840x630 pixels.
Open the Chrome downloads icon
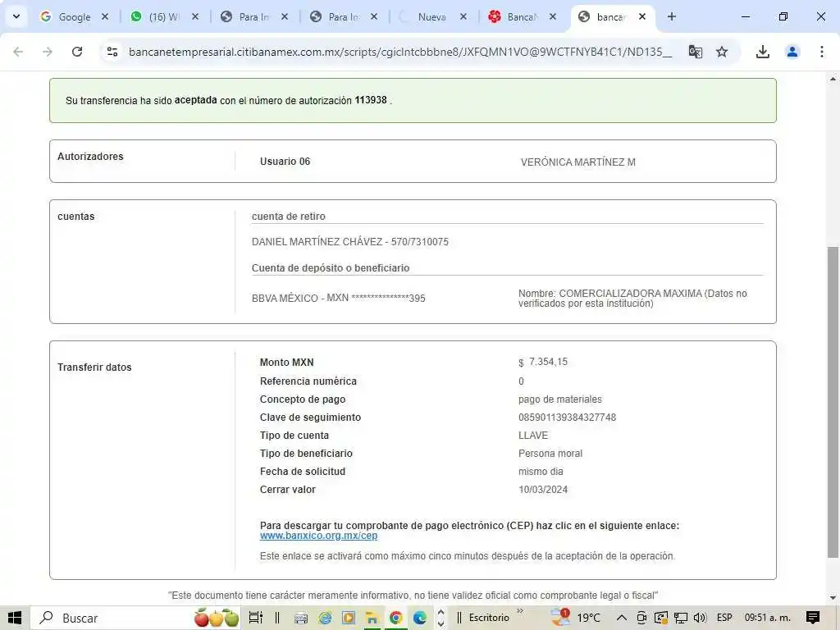coord(762,52)
